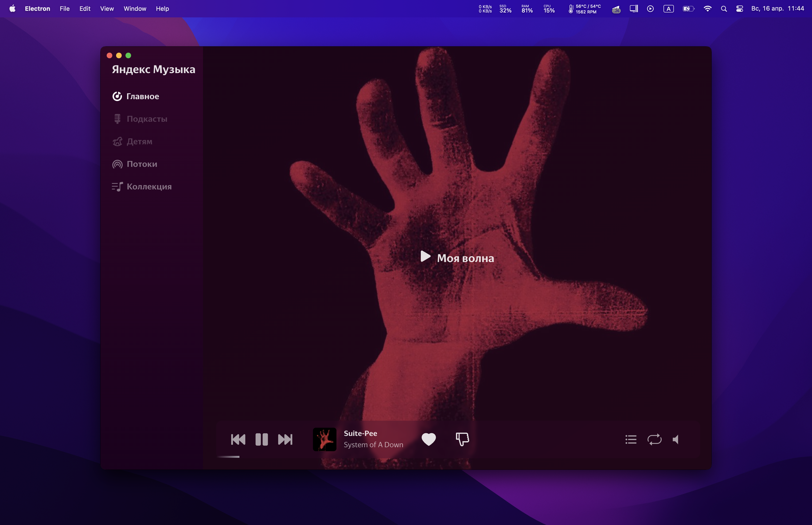Go to the Детям section
Image resolution: width=812 pixels, height=525 pixels.
pos(139,141)
